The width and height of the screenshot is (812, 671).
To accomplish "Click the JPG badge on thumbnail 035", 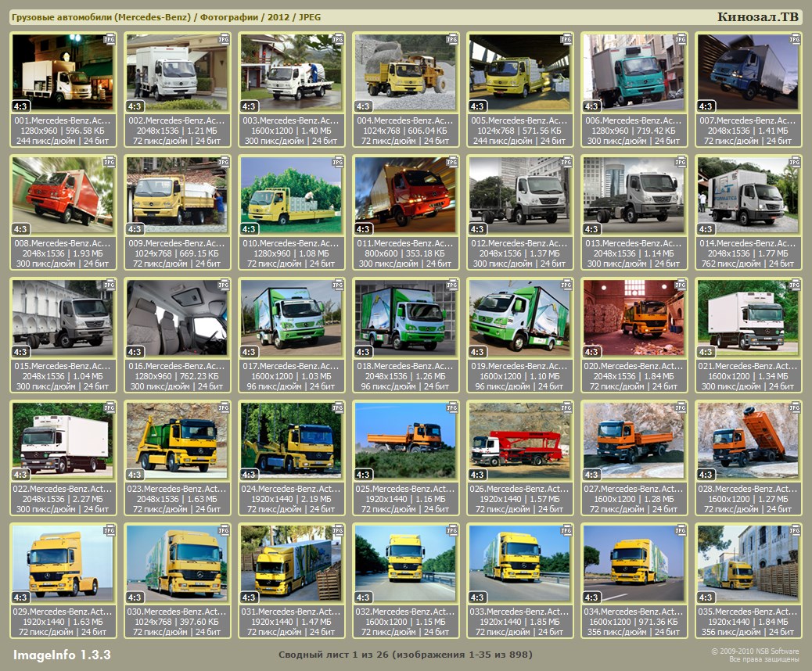I will 794,529.
